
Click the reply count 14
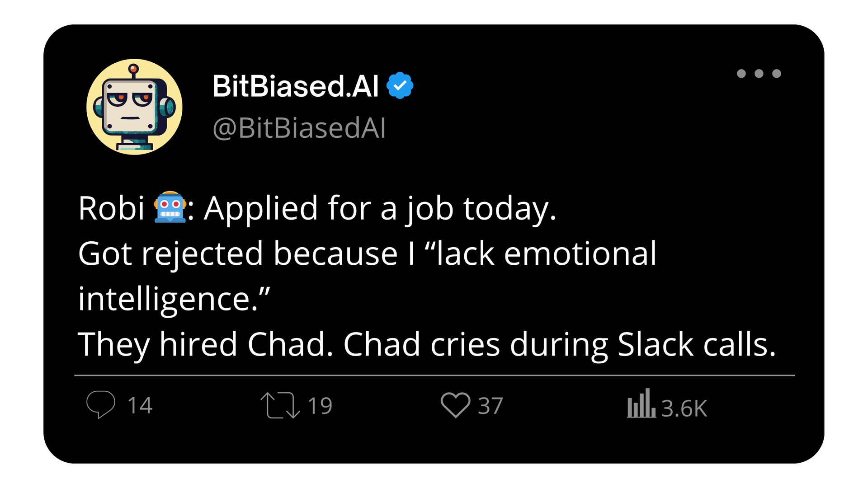coord(140,405)
